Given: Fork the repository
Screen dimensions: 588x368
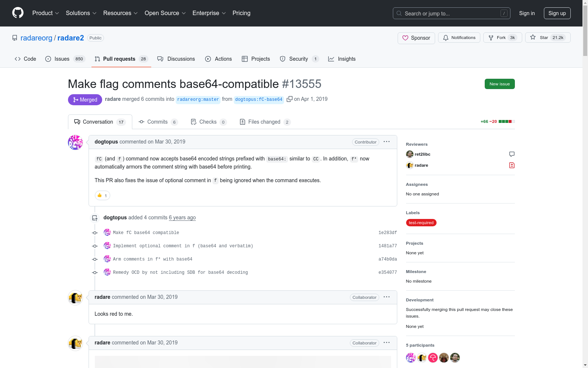Looking at the screenshot, I should [x=503, y=38].
